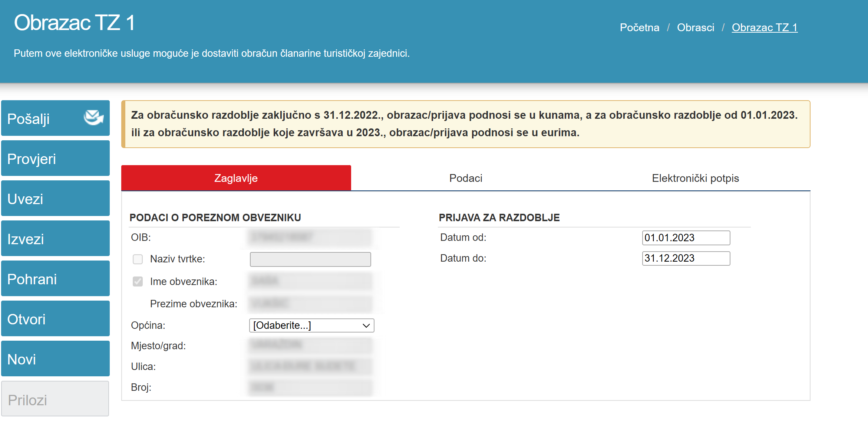Click the Datum do date field
868x442 pixels.
pos(686,258)
